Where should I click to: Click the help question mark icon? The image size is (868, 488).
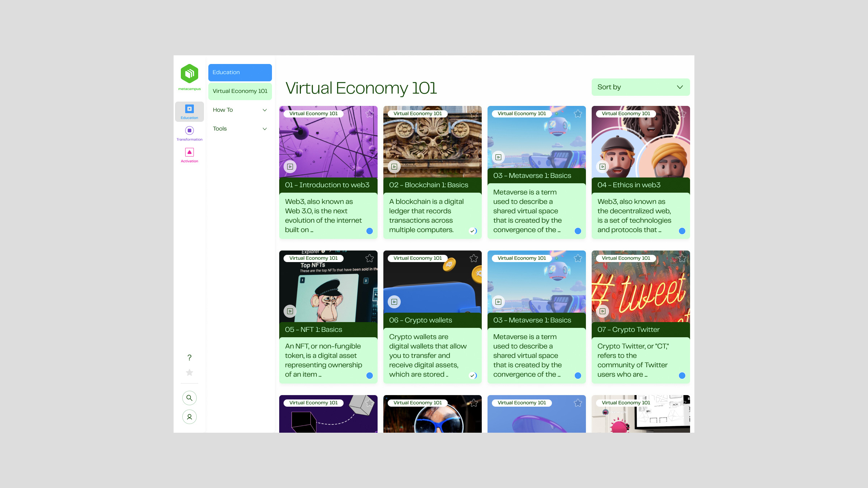click(x=190, y=358)
